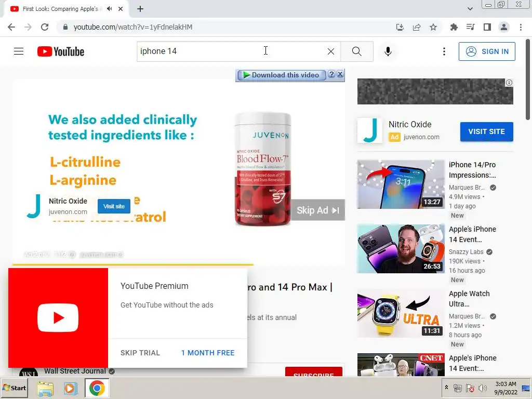Close the 'First Look' browser tab

(121, 9)
